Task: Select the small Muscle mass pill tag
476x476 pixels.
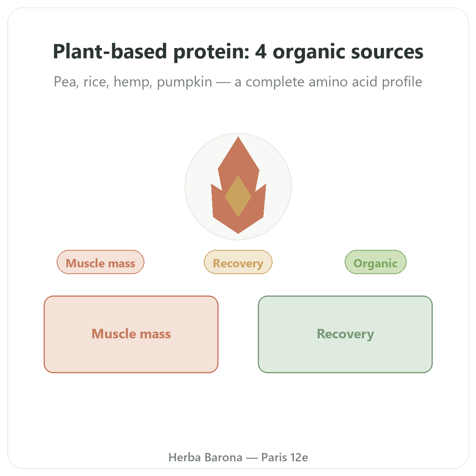Action: point(100,262)
